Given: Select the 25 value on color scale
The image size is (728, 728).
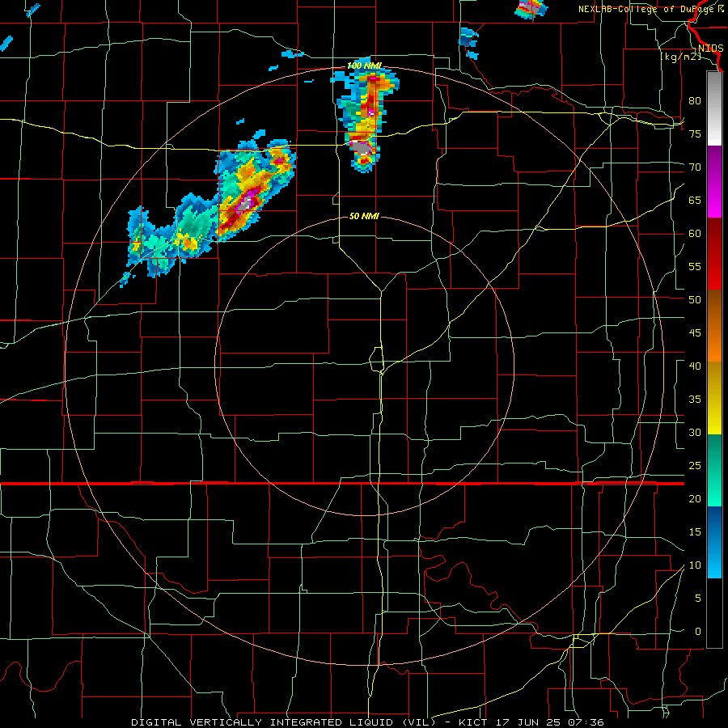Looking at the screenshot, I should click(x=695, y=466).
